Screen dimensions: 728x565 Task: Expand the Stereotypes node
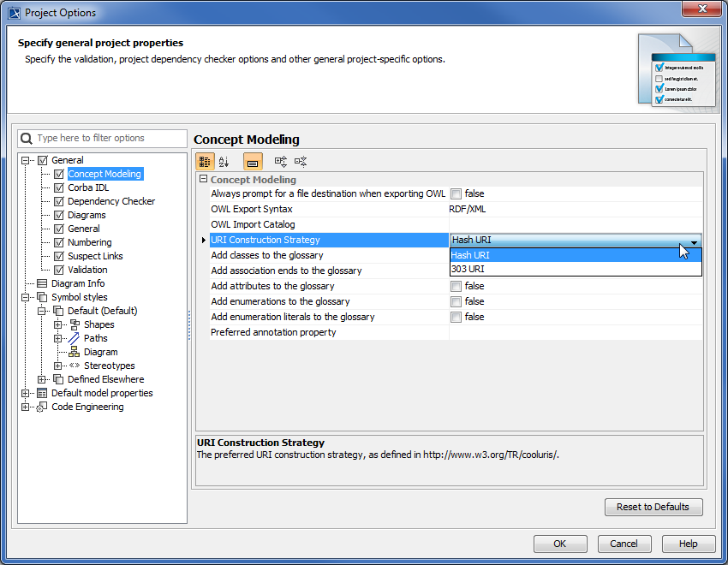57,366
